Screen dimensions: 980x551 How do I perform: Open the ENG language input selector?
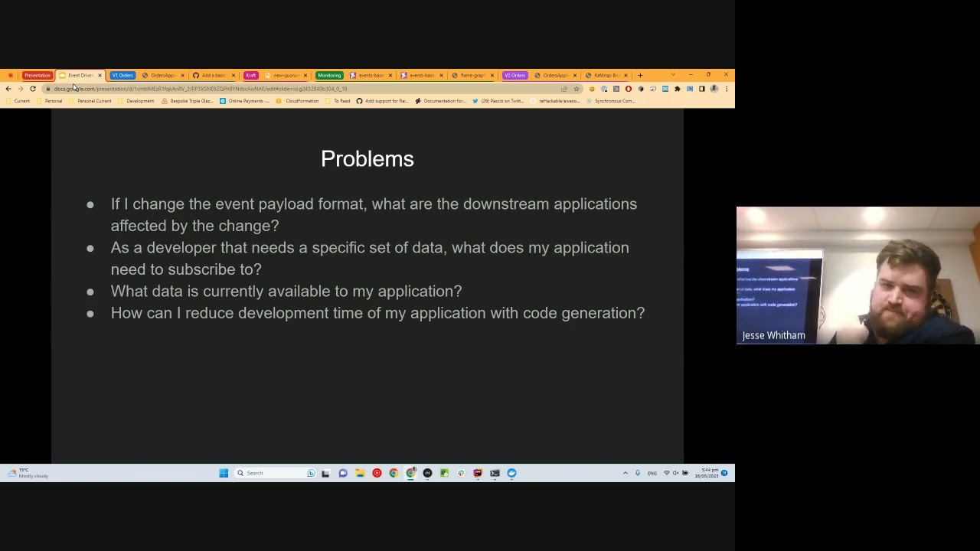point(652,473)
